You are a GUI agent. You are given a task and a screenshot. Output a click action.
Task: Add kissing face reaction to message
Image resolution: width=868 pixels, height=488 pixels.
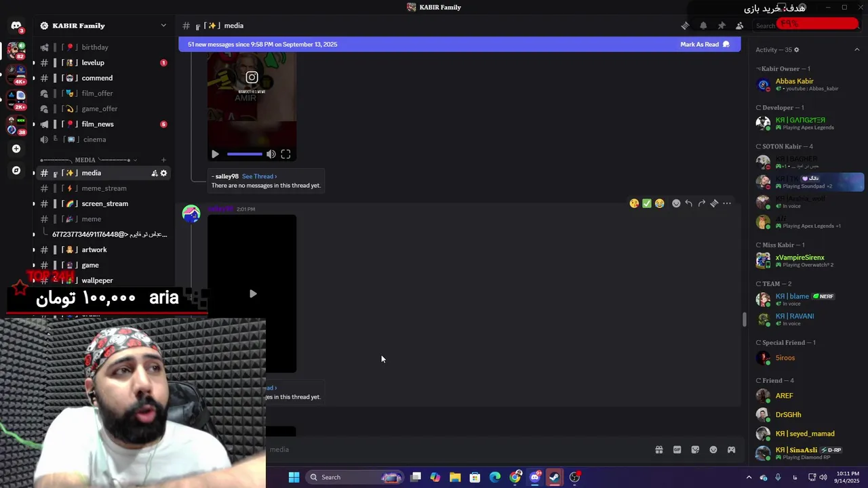pos(634,203)
